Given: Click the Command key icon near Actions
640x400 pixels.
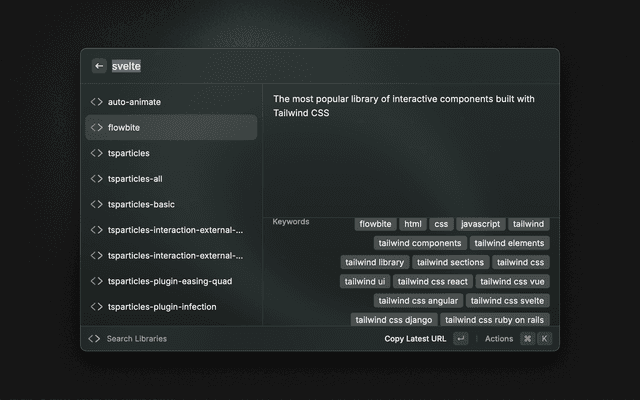Looking at the screenshot, I should [527, 339].
